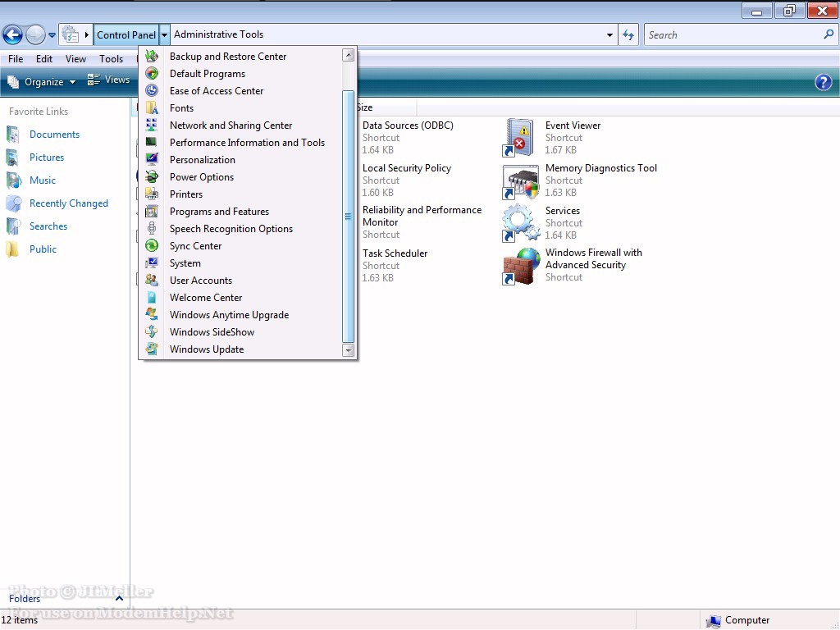Open Public favorite link
Screen dimensions: 840x630
click(x=43, y=249)
